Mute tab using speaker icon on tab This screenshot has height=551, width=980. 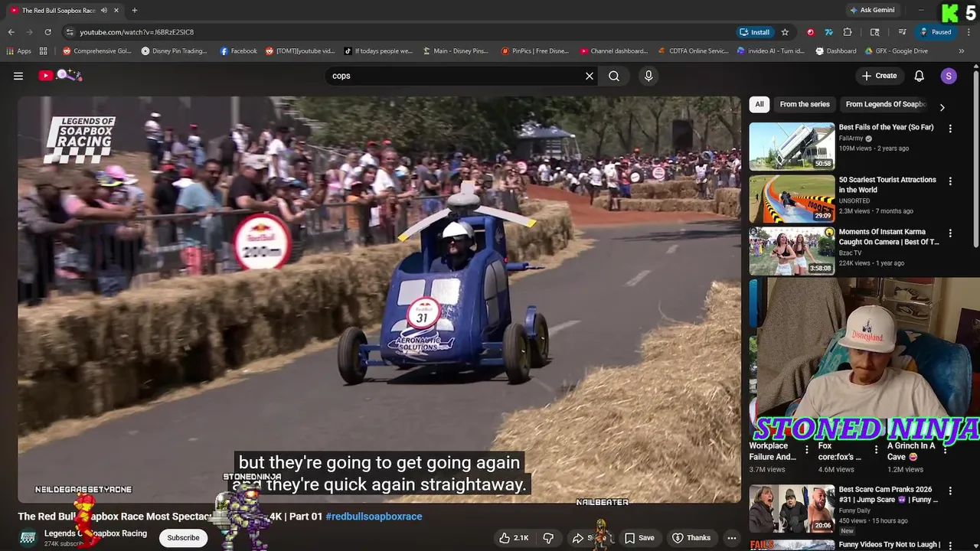(104, 11)
